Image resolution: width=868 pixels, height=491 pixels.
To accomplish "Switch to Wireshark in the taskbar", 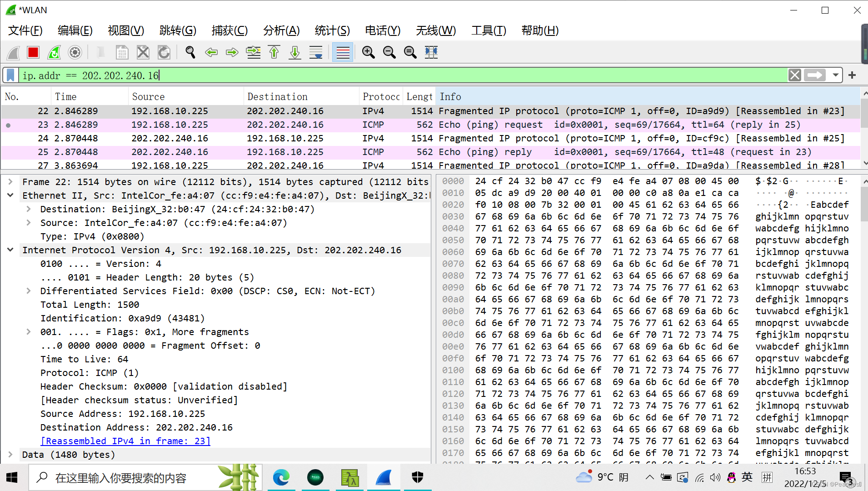I will tap(384, 477).
